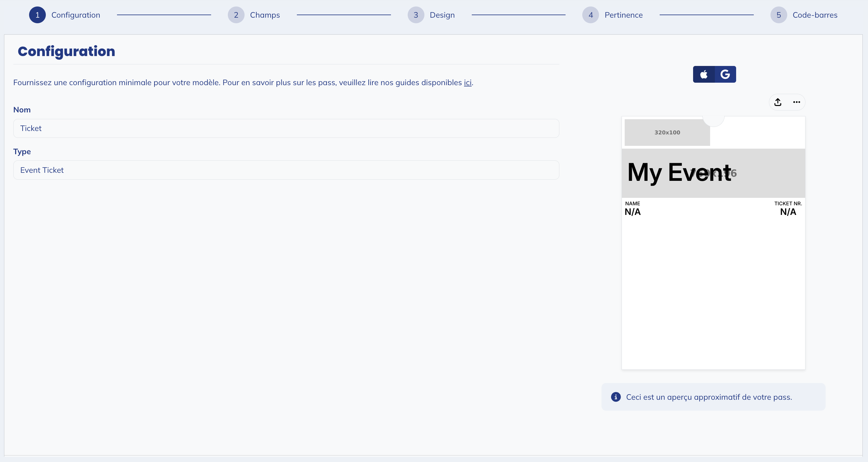Go to step 3 Design
868x462 pixels.
(431, 15)
